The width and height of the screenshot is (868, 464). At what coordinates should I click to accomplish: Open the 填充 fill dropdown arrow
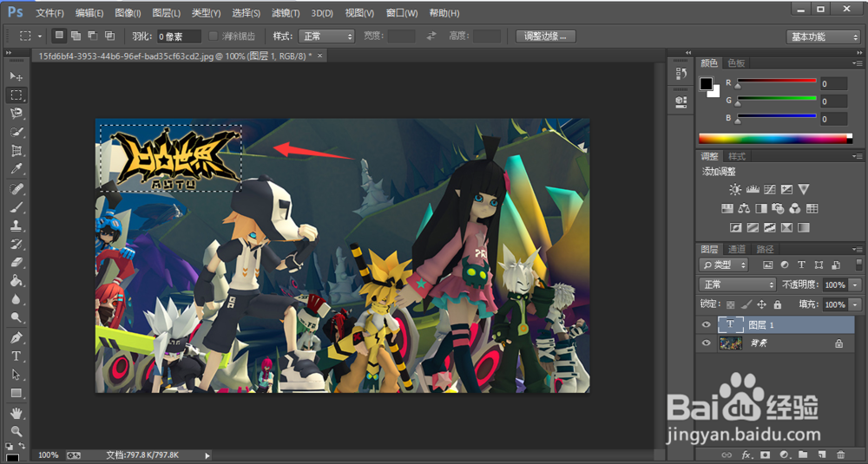(x=856, y=304)
